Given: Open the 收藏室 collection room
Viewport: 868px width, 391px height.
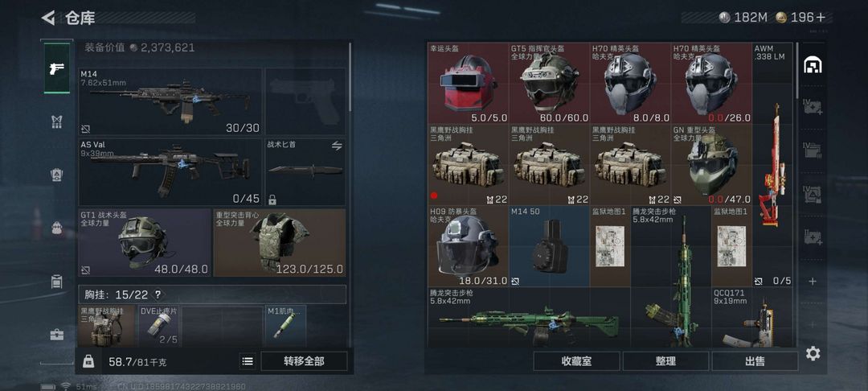Looking at the screenshot, I should point(576,361).
